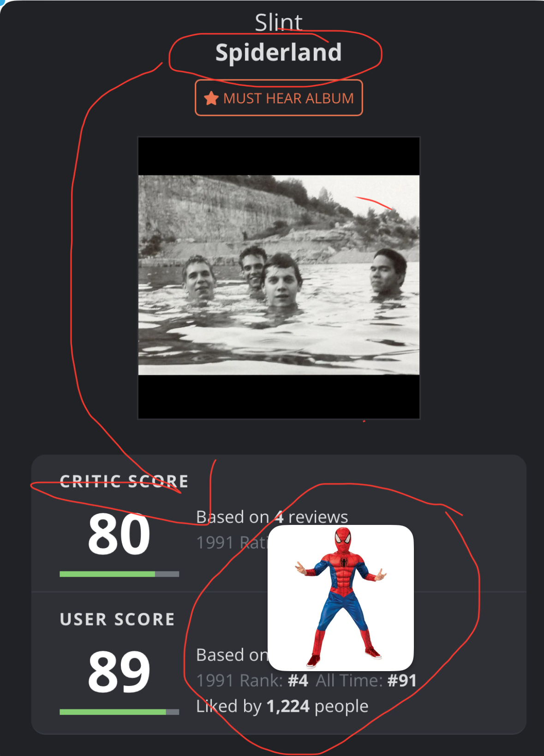Open the All Time #91 ranking link
This screenshot has width=544, height=756.
pyautogui.click(x=366, y=680)
